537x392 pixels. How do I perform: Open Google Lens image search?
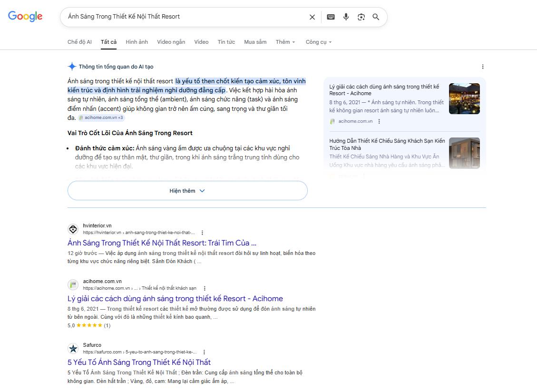(x=361, y=17)
